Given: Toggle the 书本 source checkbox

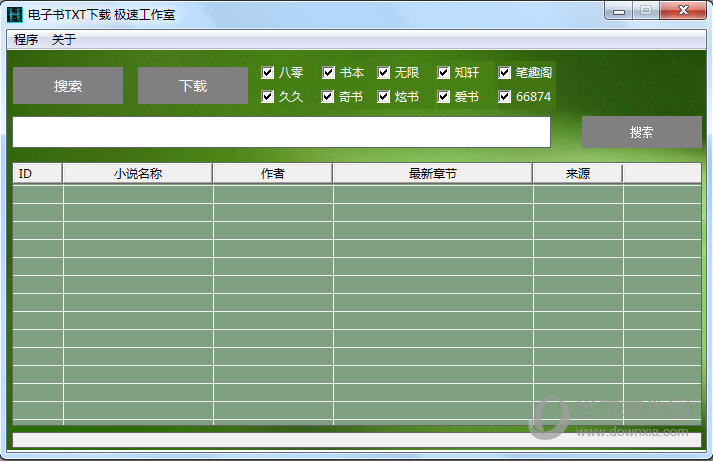Looking at the screenshot, I should (329, 72).
